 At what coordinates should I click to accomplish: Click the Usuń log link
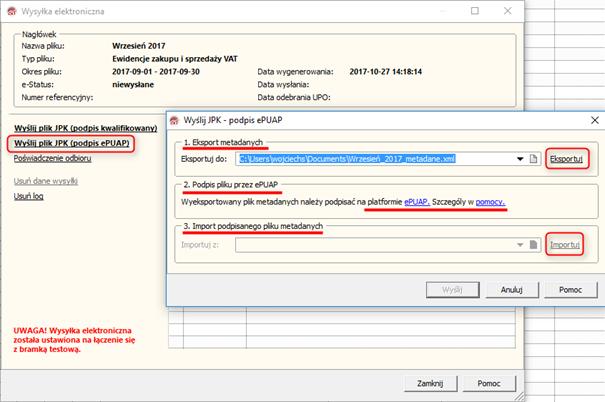pyautogui.click(x=29, y=196)
